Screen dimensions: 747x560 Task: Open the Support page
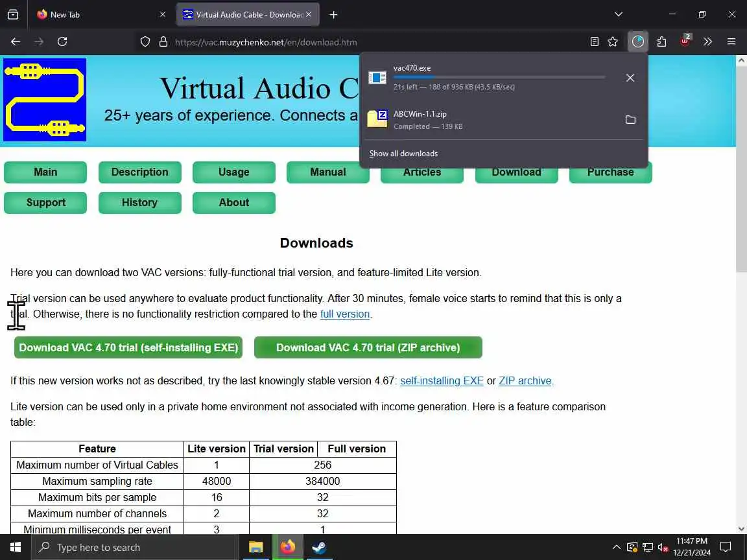[x=45, y=202]
